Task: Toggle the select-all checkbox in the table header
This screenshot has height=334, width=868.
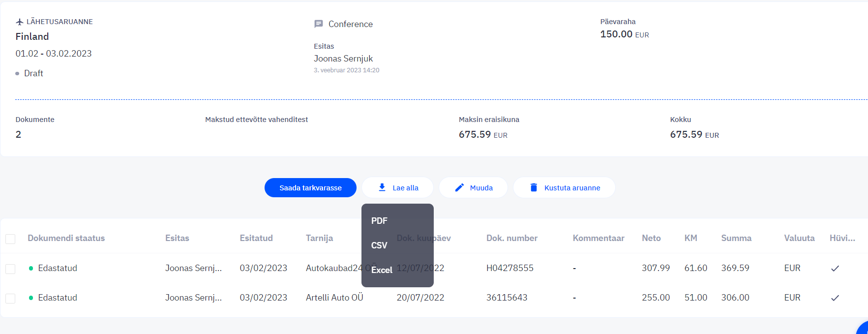Action: [x=10, y=239]
